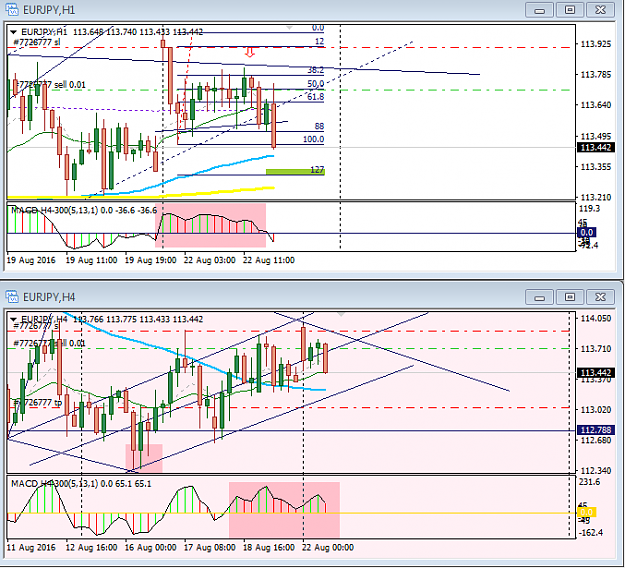Click the 22 Aug 11:00 time label on H1 axis
The width and height of the screenshot is (625, 568).
[x=269, y=260]
